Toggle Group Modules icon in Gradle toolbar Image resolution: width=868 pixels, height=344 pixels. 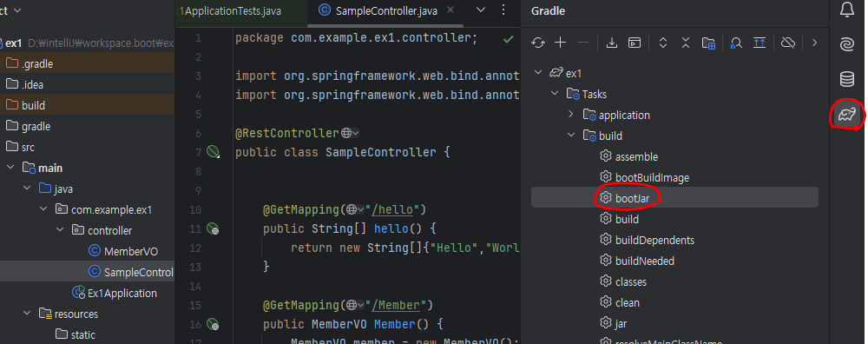click(708, 43)
